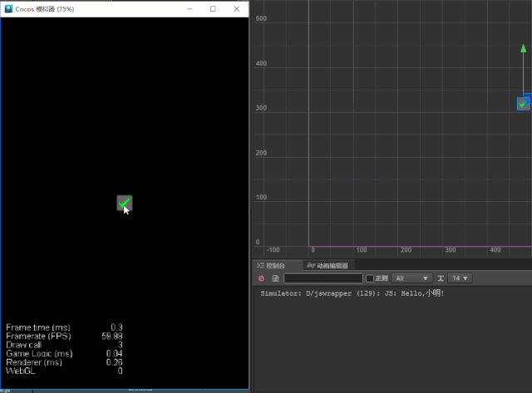Click the Renderer (ms) stat line
The width and height of the screenshot is (532, 393).
click(64, 362)
